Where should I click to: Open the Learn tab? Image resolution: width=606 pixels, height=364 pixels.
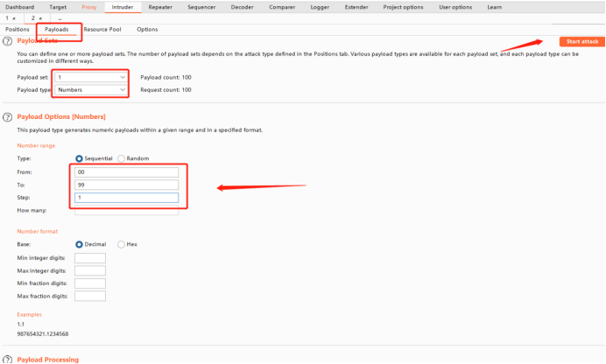point(494,7)
